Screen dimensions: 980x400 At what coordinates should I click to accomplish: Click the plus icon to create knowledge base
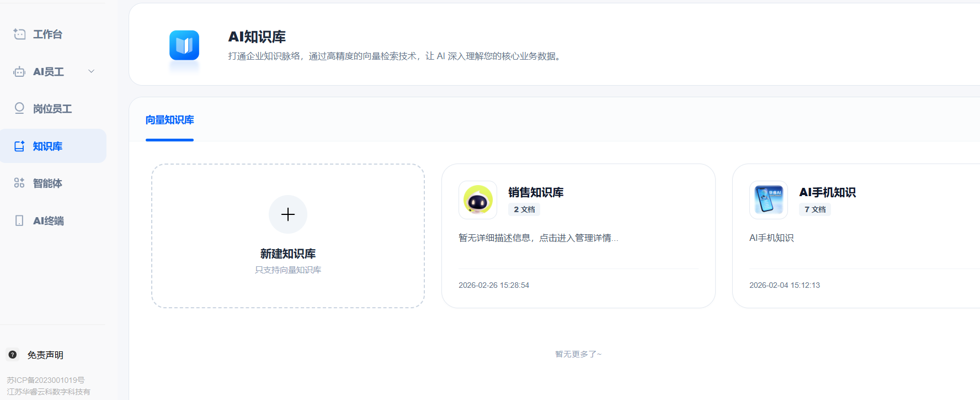[x=288, y=214]
